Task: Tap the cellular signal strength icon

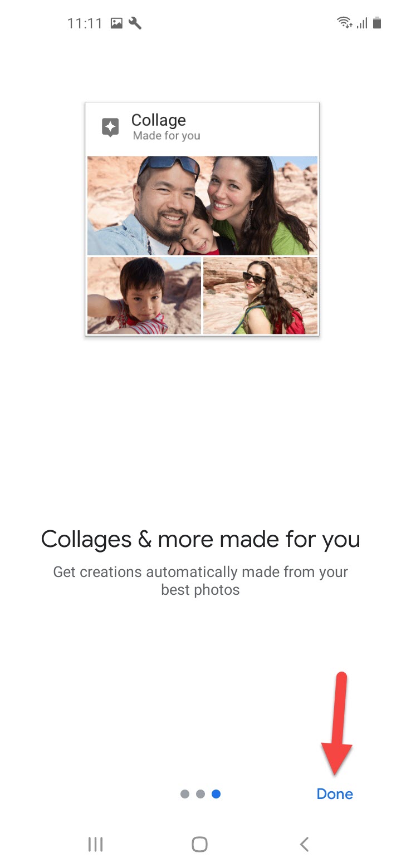Action: tap(362, 23)
